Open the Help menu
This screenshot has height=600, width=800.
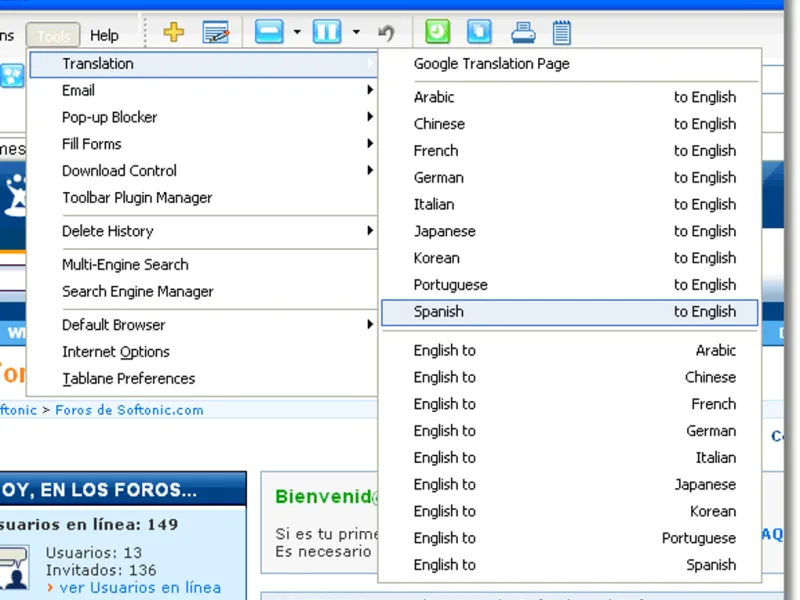pos(104,35)
